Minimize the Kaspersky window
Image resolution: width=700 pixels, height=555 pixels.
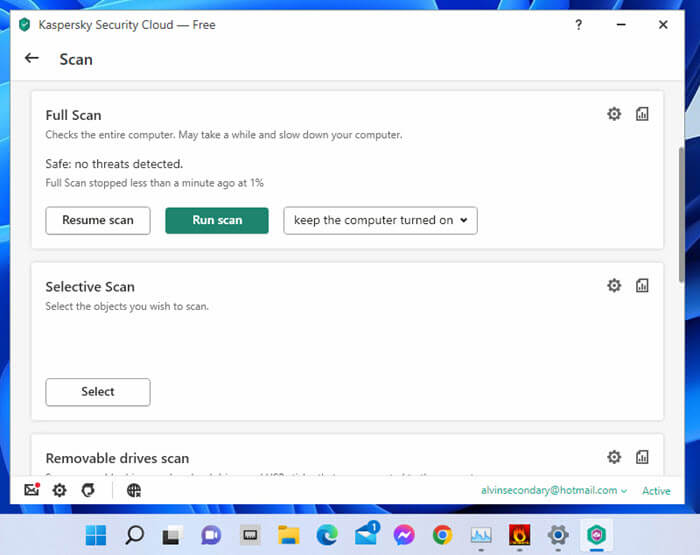pos(621,25)
